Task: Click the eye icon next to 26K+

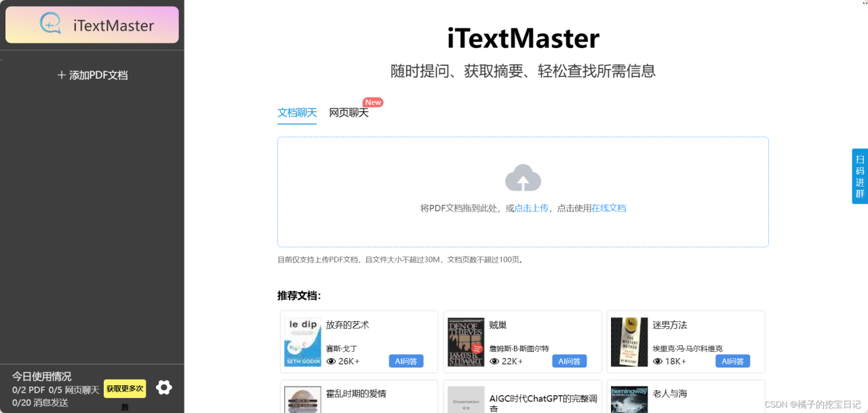Action: click(331, 361)
